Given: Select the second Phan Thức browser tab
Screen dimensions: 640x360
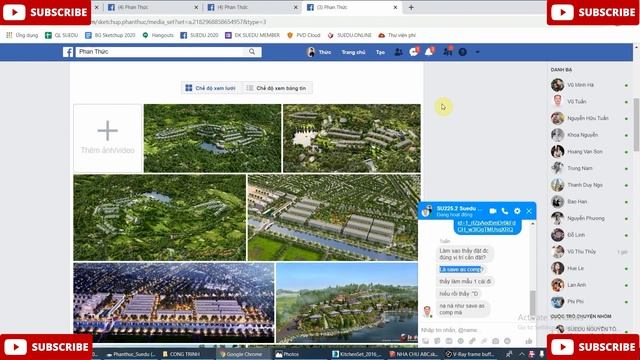Looking at the screenshot, I should coord(252,7).
